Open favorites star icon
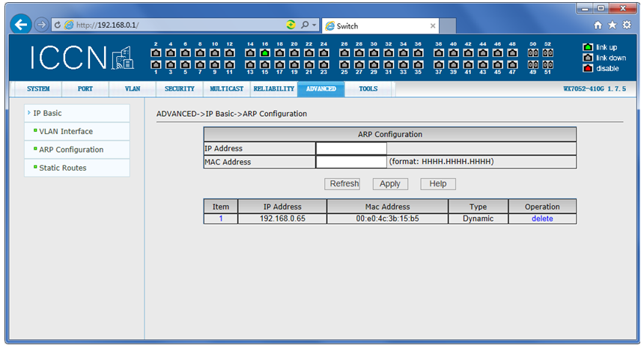Viewport: 644px width, 345px height. tap(612, 25)
